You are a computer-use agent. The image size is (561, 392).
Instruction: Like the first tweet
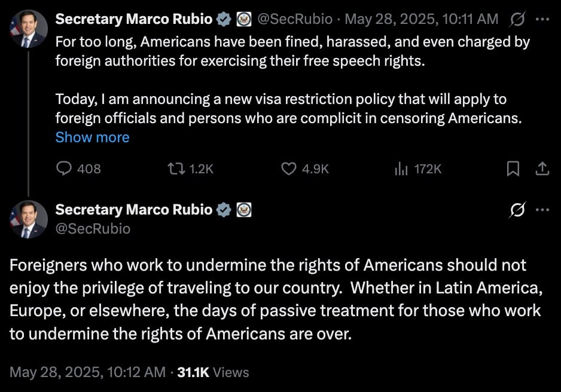pos(299,169)
